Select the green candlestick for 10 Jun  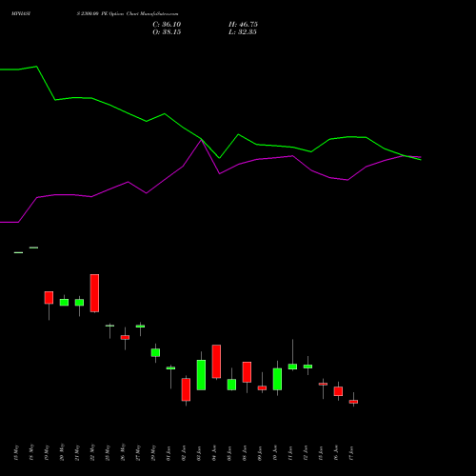tap(277, 379)
